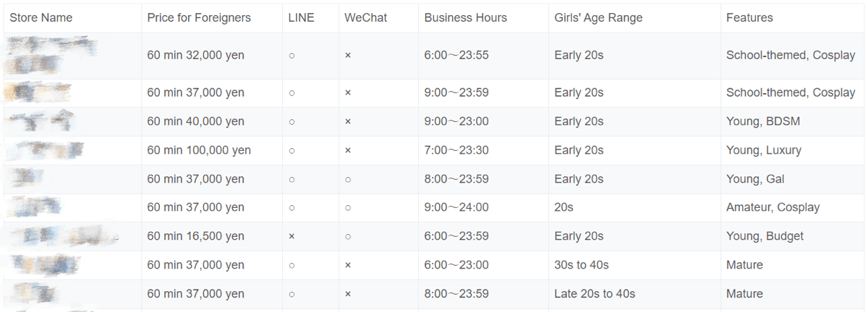868x312 pixels.
Task: Click the Store Name column header
Action: pyautogui.click(x=41, y=18)
